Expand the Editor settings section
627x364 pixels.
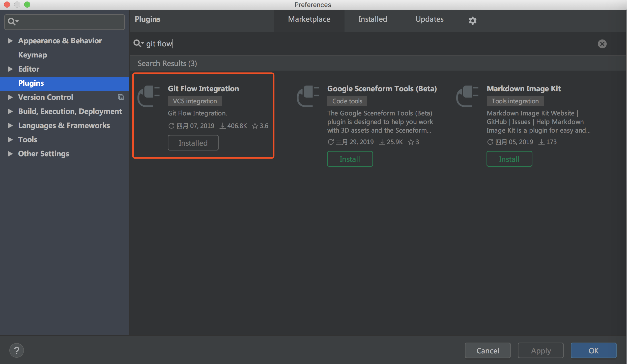click(10, 69)
